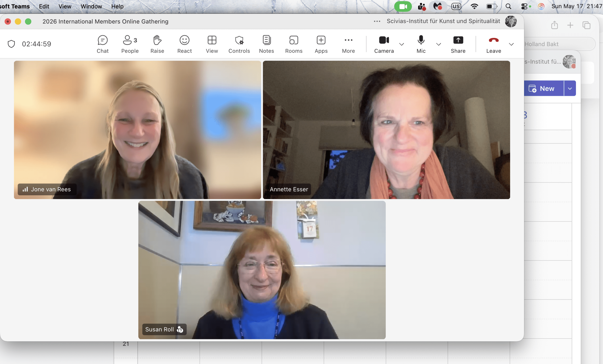Show the People participants list

pos(130,44)
